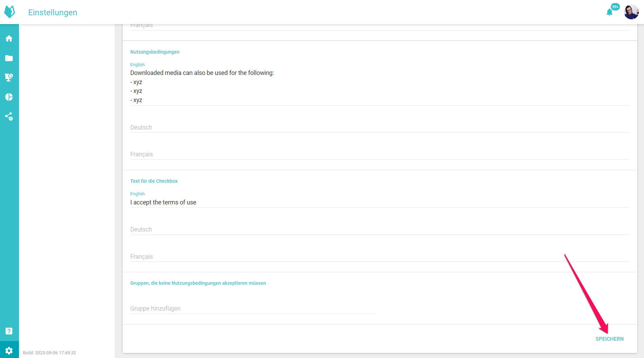Click the user profile avatar
Screen dimensions: 644x358
(x=631, y=12)
